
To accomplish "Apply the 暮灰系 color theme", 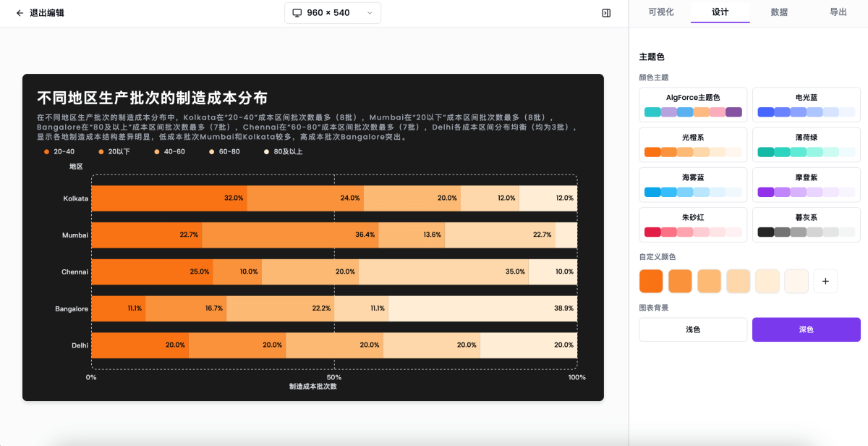I will [x=806, y=224].
